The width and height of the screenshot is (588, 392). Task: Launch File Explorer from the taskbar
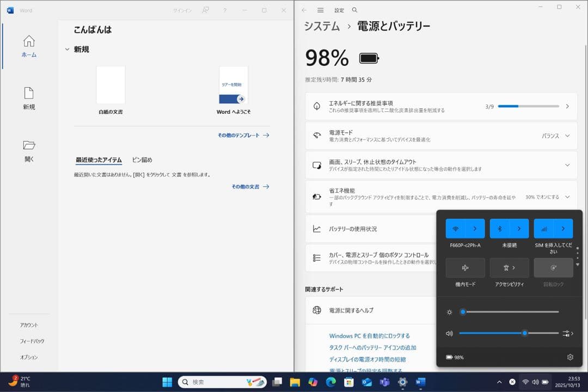coord(295,382)
